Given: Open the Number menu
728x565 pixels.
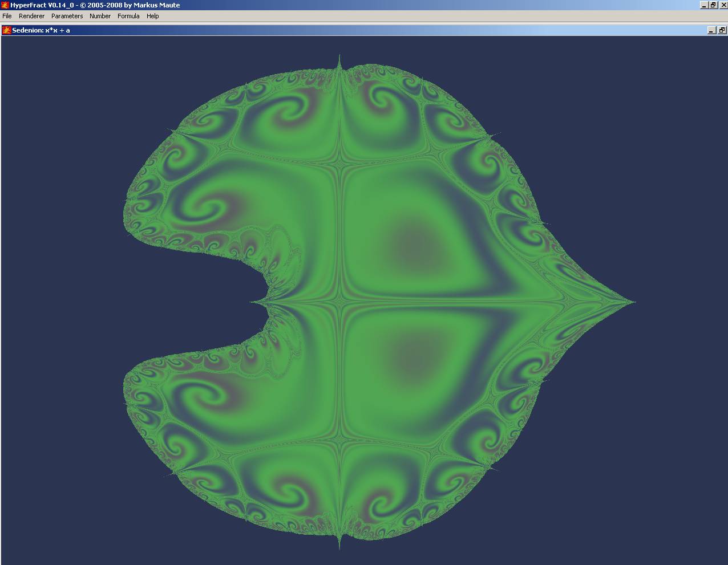Looking at the screenshot, I should pyautogui.click(x=100, y=16).
